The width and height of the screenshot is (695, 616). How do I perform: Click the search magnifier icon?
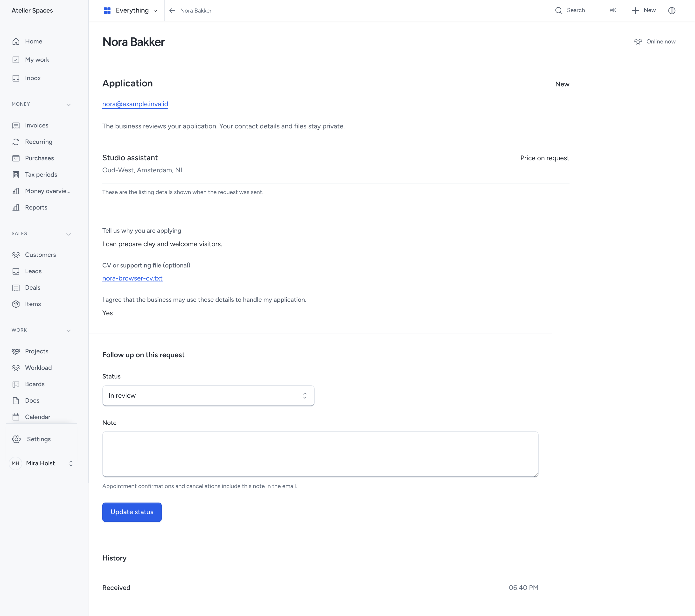pos(559,11)
